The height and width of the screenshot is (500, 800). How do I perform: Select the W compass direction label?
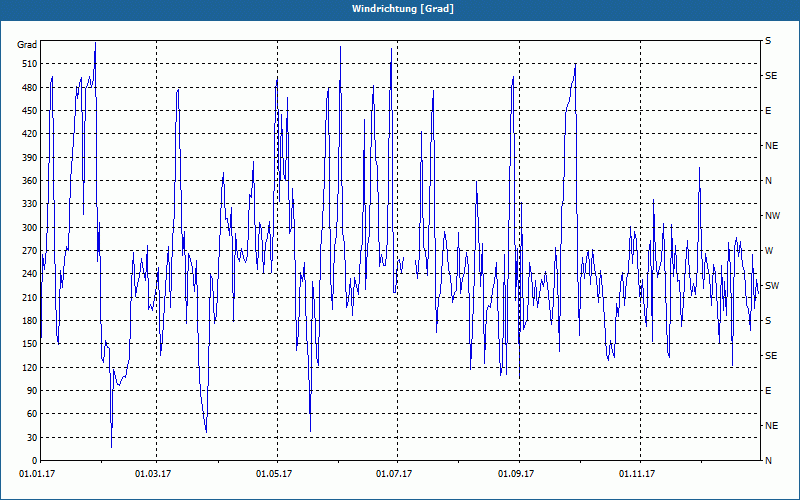(x=769, y=251)
